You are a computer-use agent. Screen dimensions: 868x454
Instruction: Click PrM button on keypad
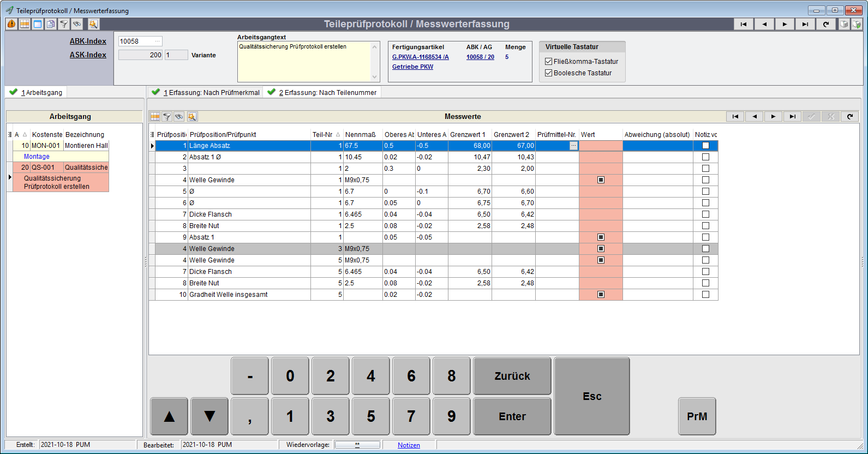click(x=697, y=416)
